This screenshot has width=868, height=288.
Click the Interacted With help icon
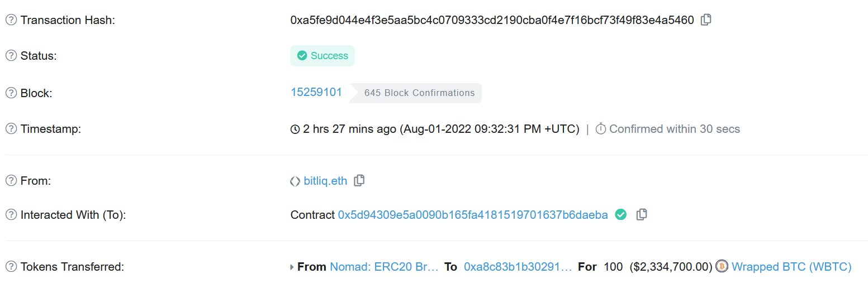pos(11,215)
